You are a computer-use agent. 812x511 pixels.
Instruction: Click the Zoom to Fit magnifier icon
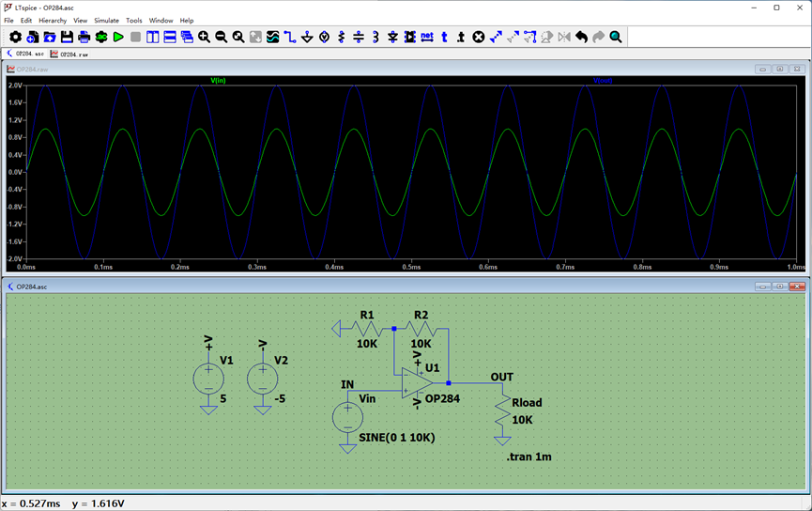click(x=238, y=37)
